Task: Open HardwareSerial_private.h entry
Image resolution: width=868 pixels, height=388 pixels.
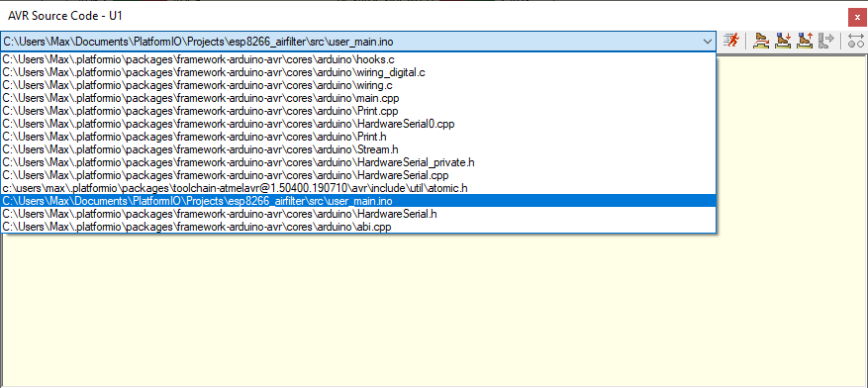Action: [358, 162]
